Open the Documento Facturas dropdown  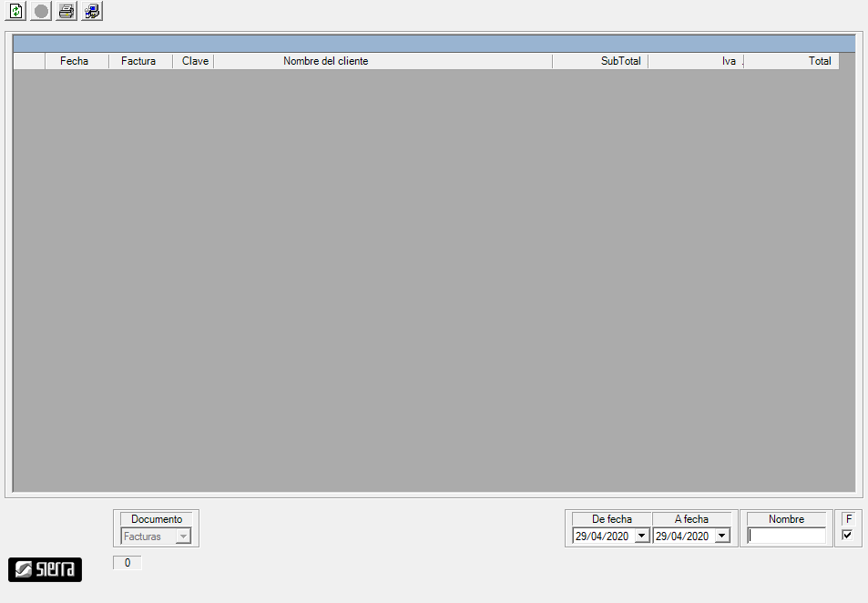[184, 537]
